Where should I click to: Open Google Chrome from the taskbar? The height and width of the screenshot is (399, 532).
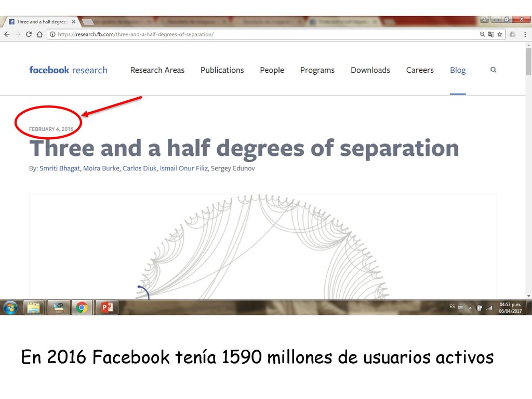pyautogui.click(x=82, y=308)
